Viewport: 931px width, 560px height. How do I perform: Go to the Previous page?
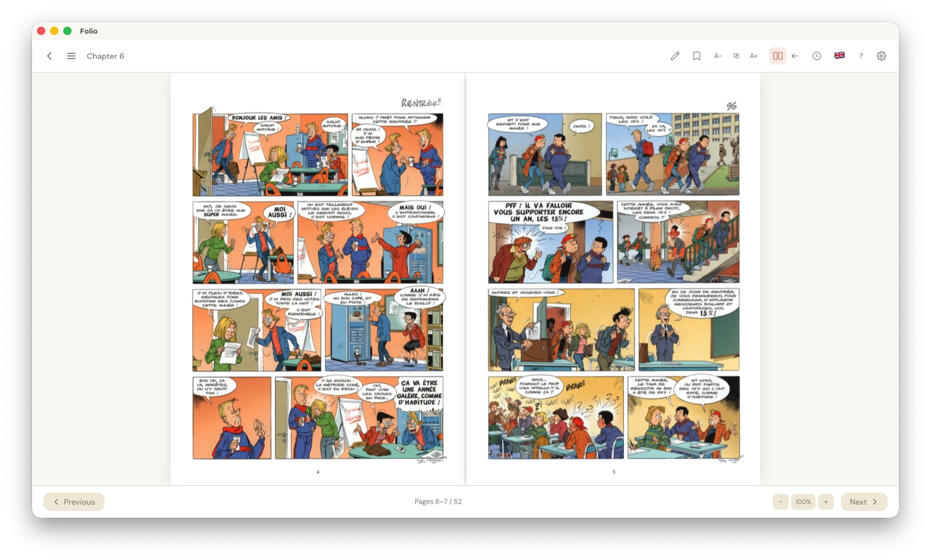(74, 502)
